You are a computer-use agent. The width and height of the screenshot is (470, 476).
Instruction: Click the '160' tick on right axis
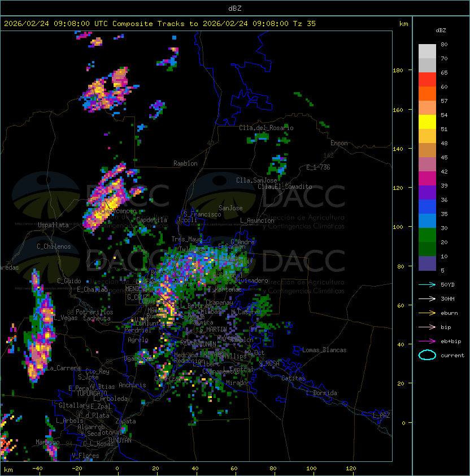pyautogui.click(x=398, y=110)
